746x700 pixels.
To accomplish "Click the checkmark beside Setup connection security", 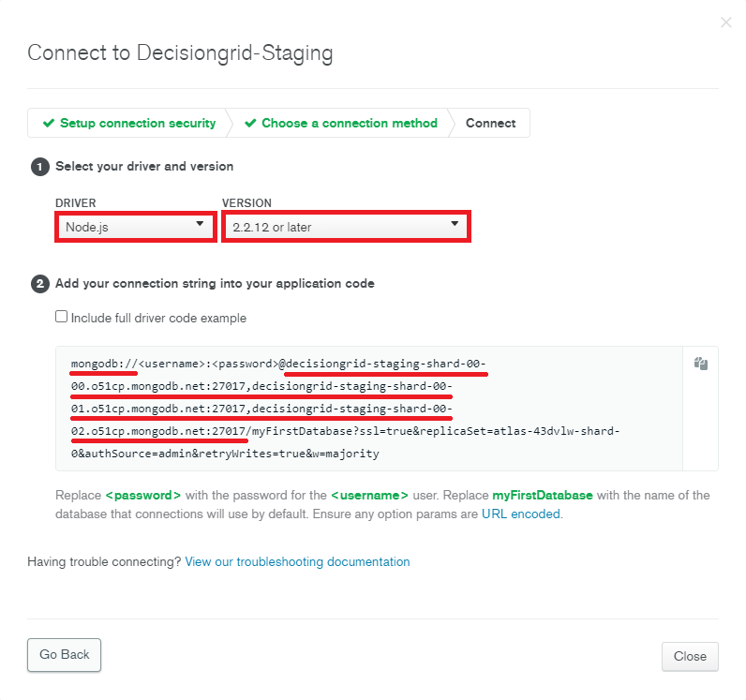I will click(x=49, y=124).
